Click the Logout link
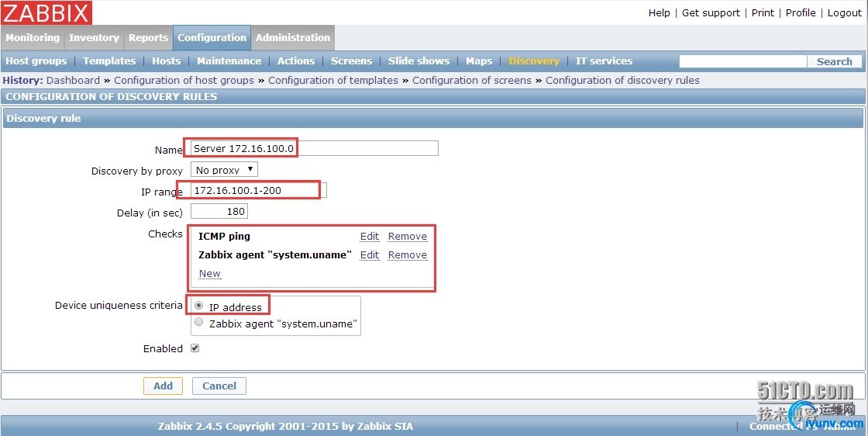 844,12
